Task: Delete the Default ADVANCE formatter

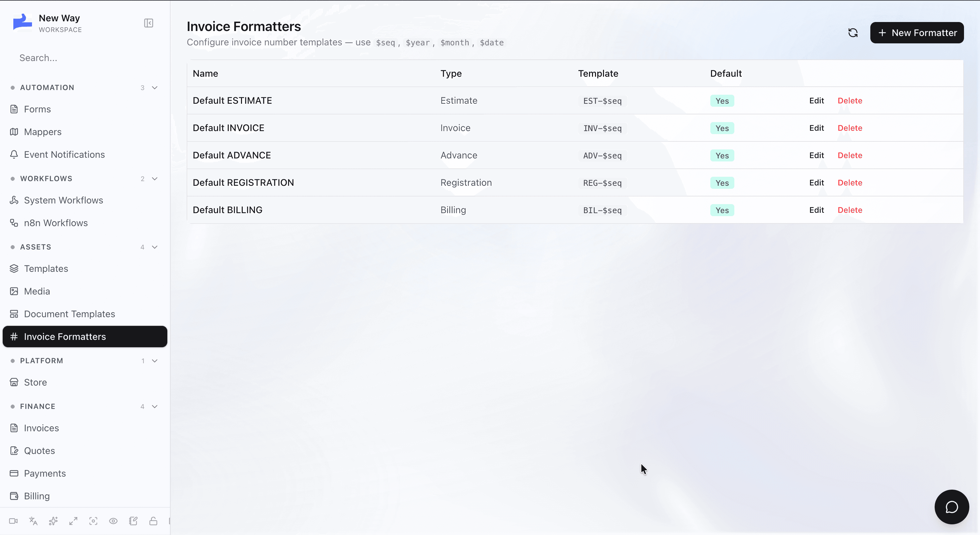Action: click(850, 155)
